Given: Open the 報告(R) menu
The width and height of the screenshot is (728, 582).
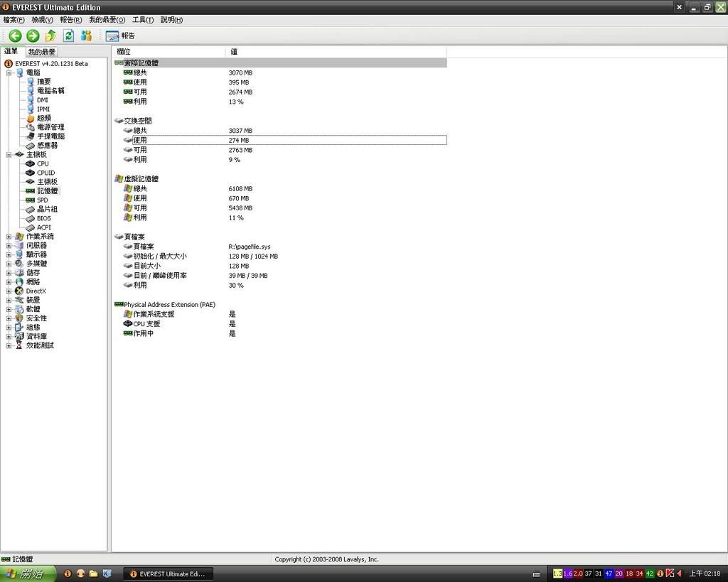Looking at the screenshot, I should tap(70, 20).
